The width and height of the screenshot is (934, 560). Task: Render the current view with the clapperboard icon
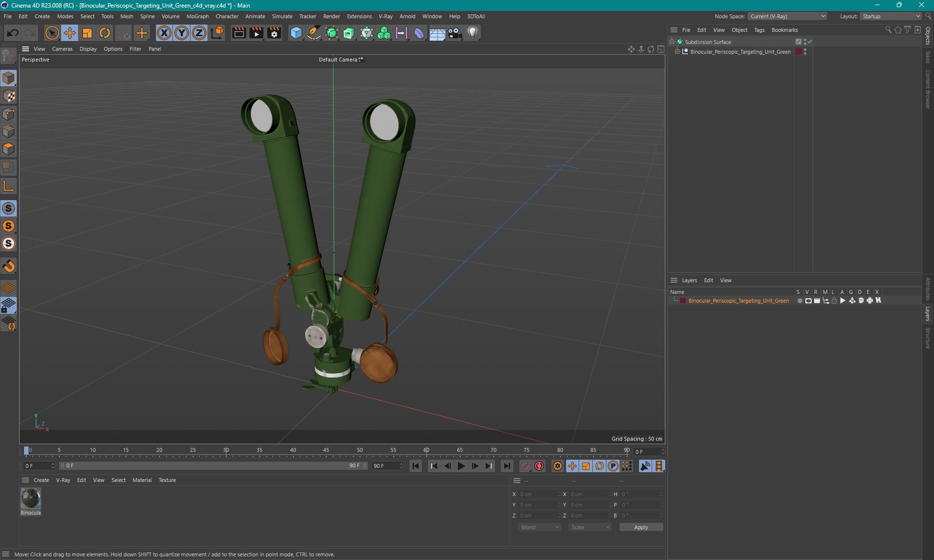(x=239, y=33)
